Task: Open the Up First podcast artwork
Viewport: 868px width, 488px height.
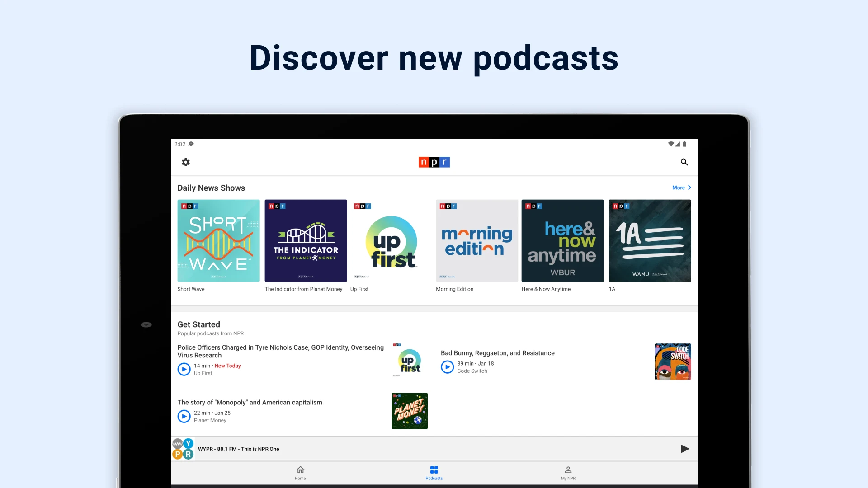Action: point(392,241)
